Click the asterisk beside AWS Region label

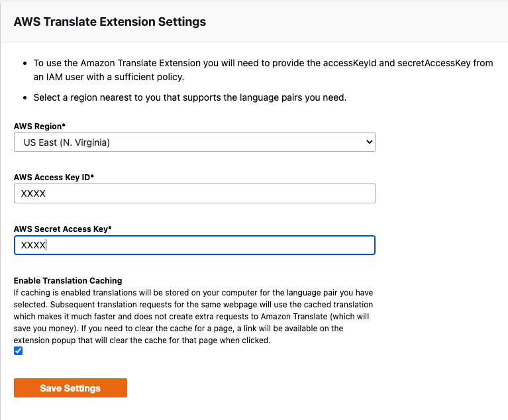pyautogui.click(x=64, y=126)
